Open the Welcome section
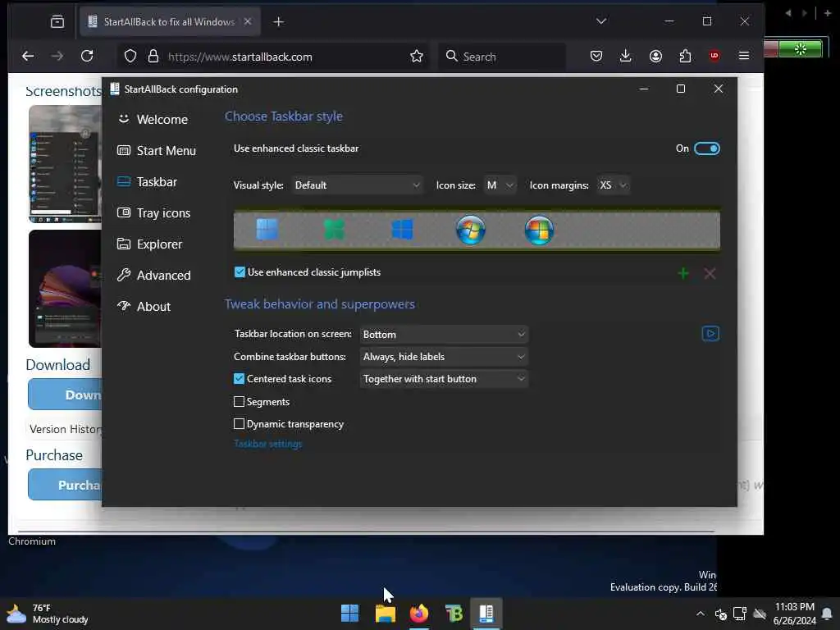 pos(153,120)
